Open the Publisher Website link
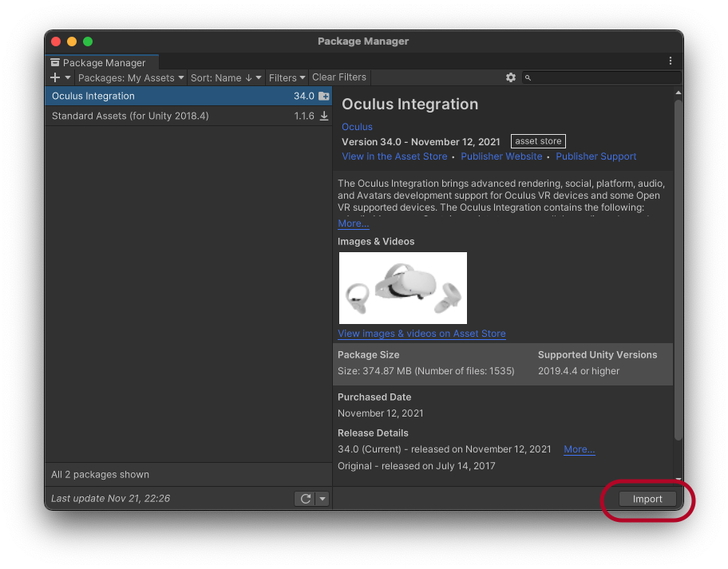This screenshot has width=728, height=569. pos(501,156)
